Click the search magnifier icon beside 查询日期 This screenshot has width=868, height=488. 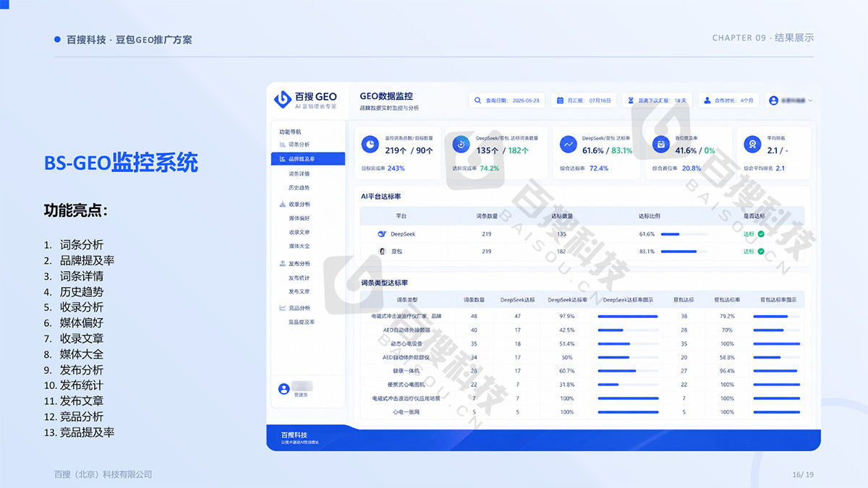pos(477,100)
